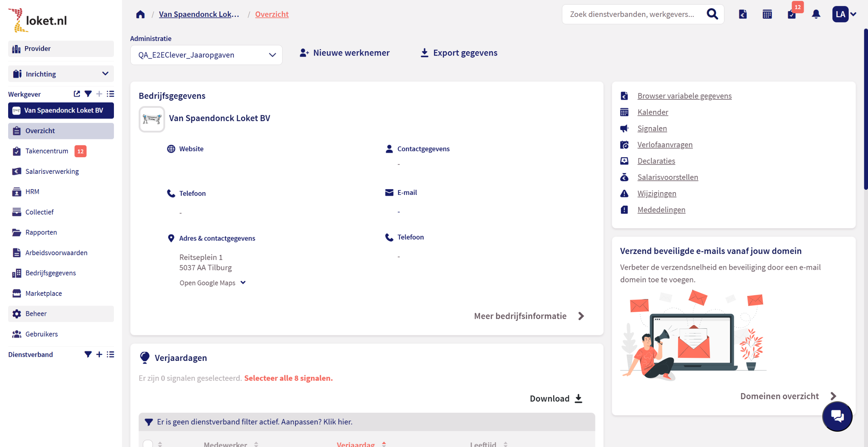Open the chat support bubble
Screen dimensions: 868x447
[x=837, y=416]
